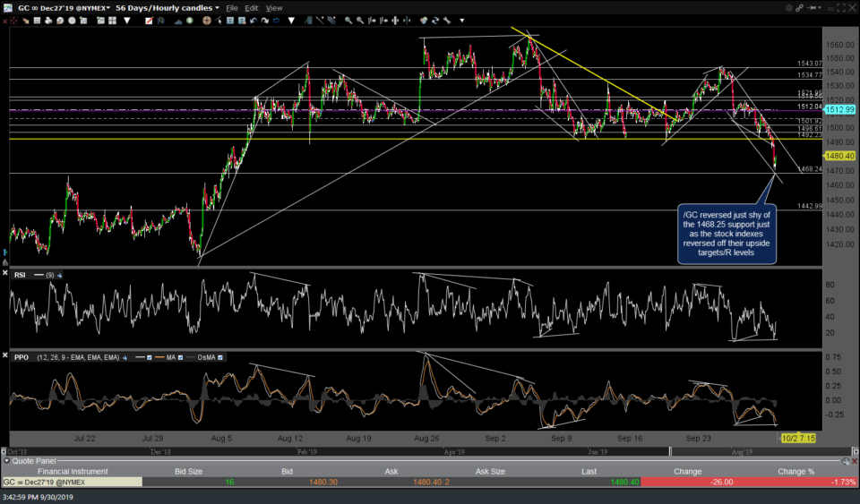Click the chart application icon in title bar
This screenshot has height=504, width=860.
tap(8, 8)
